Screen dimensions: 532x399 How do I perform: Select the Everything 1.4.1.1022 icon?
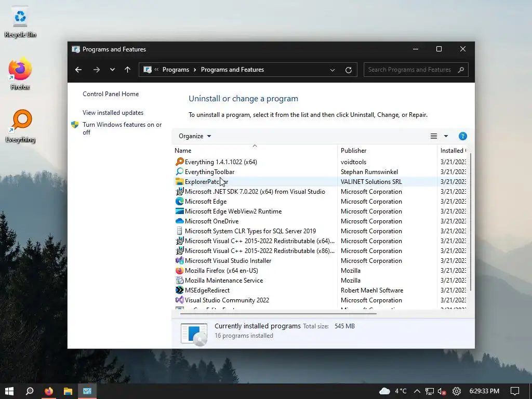click(179, 162)
